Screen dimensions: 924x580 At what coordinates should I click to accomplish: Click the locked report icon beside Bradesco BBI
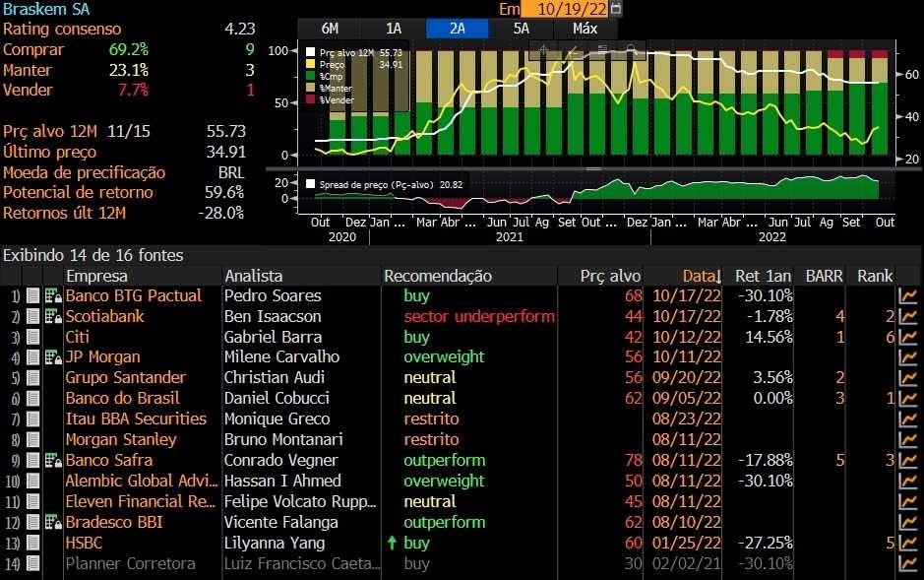(53, 522)
